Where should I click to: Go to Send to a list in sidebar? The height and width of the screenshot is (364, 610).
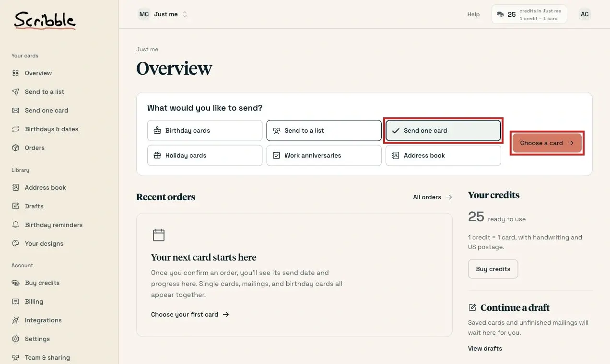point(45,92)
